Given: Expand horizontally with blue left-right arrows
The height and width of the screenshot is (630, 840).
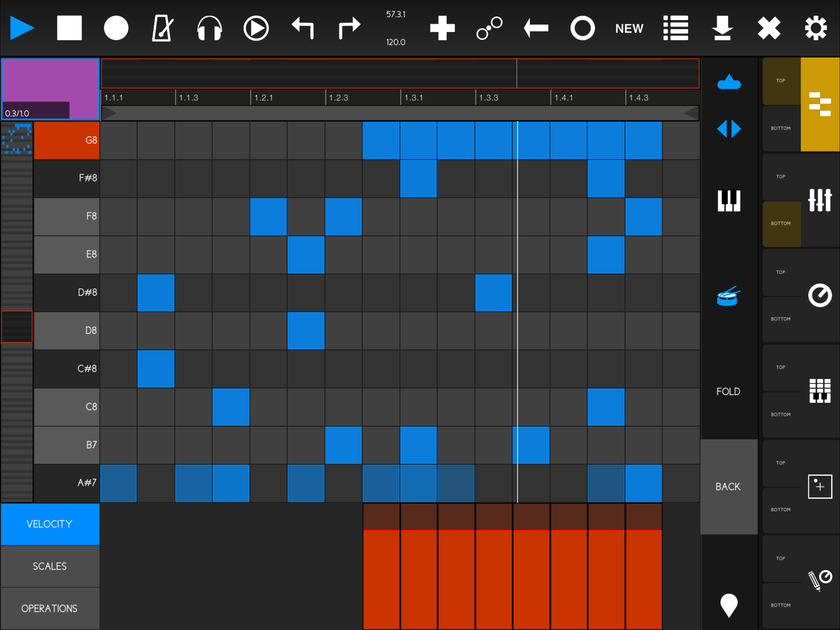Looking at the screenshot, I should point(728,129).
